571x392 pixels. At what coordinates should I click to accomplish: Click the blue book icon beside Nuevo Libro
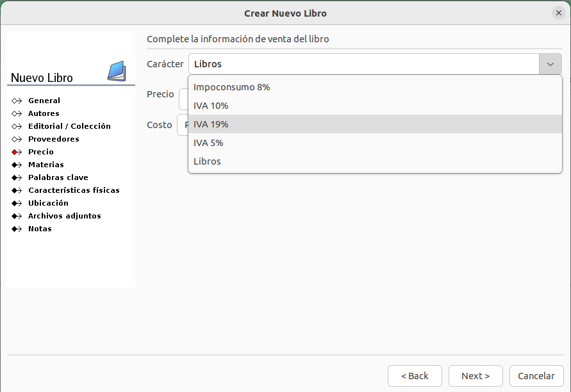point(117,71)
